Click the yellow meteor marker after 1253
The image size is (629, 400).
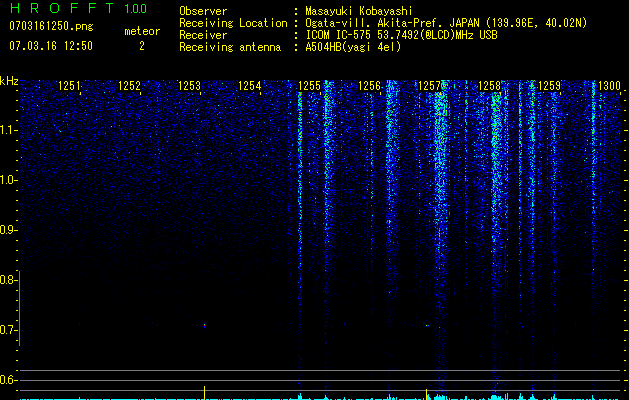(205, 392)
